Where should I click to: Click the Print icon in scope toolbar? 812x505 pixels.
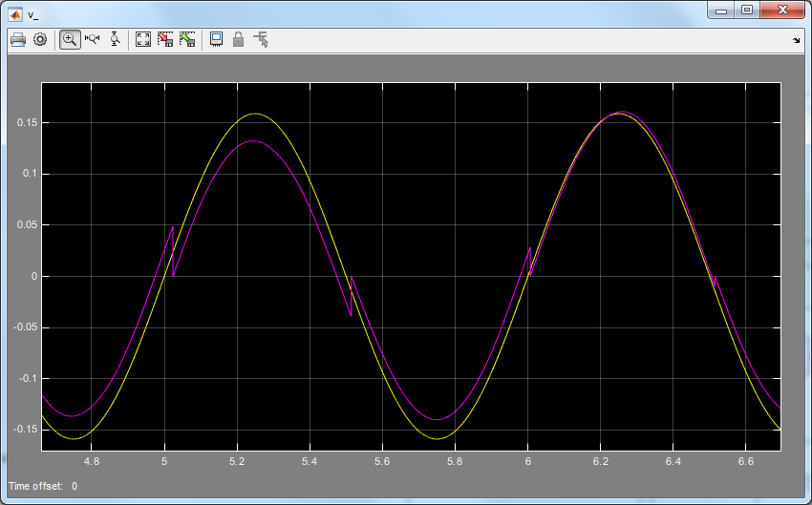coord(17,39)
